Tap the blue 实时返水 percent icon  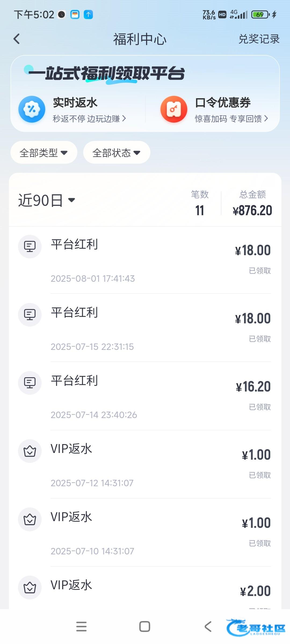(32, 109)
